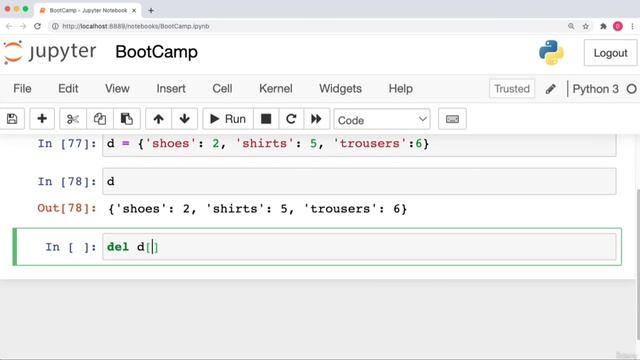Open browser extensions puzzle icon
640x360 pixels.
click(603, 26)
